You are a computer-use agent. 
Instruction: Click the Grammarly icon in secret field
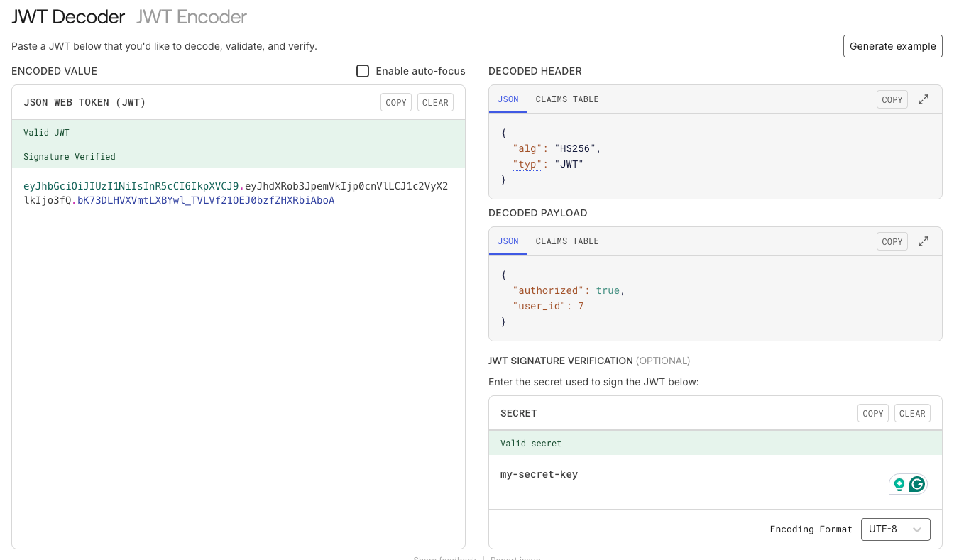pyautogui.click(x=917, y=485)
